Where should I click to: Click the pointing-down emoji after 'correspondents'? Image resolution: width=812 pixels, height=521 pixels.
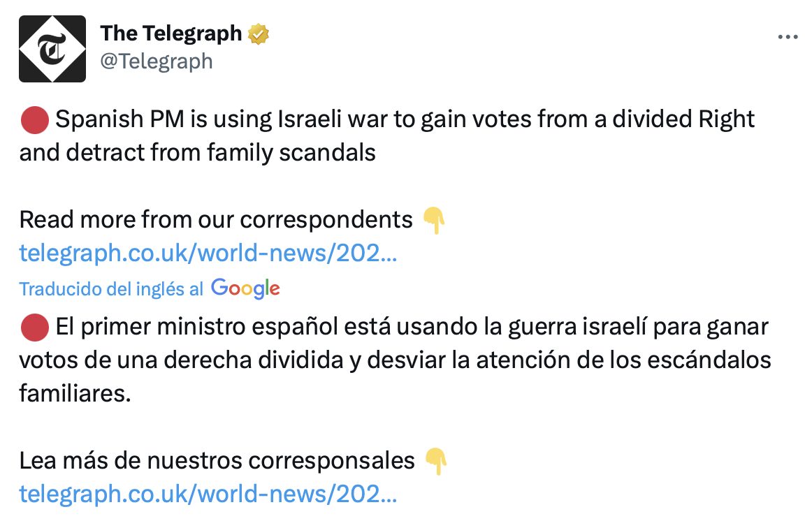point(434,220)
